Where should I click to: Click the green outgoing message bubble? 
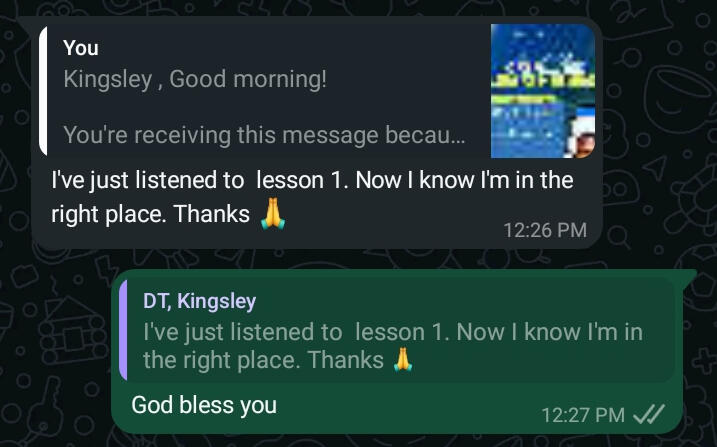pyautogui.click(x=397, y=351)
